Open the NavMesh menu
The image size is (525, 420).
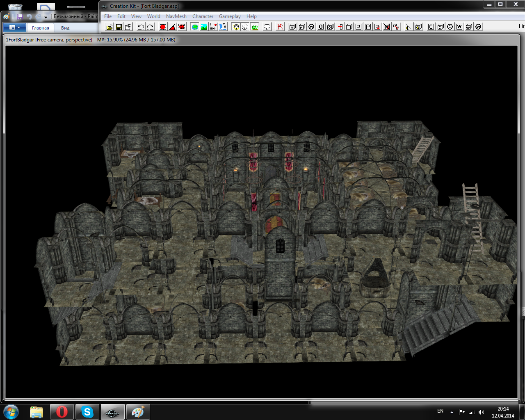pos(176,16)
